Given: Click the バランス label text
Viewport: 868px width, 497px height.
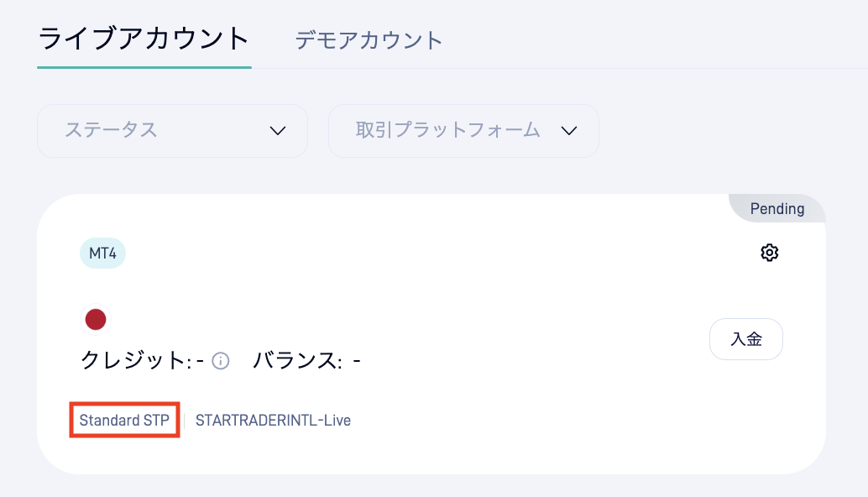Looking at the screenshot, I should tap(298, 360).
